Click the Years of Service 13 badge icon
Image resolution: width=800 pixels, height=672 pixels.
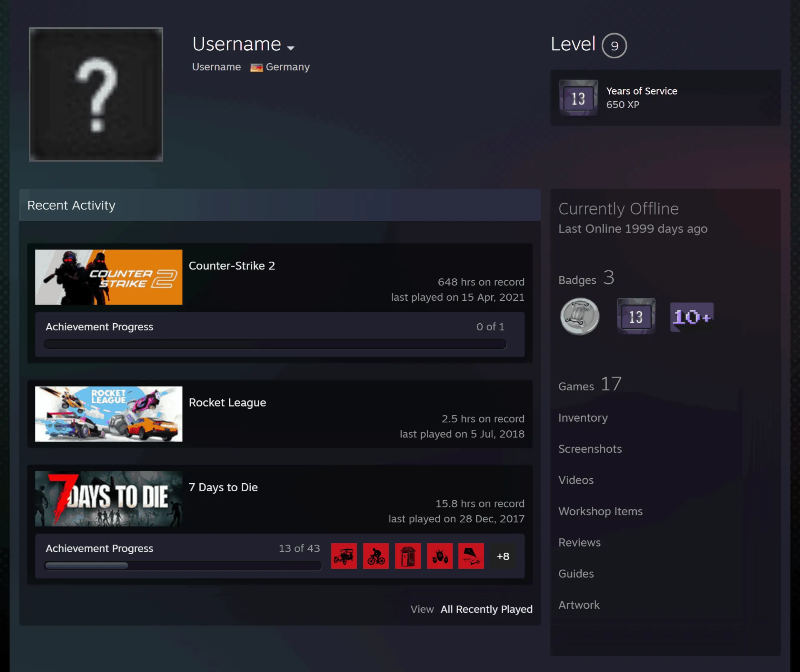pyautogui.click(x=578, y=98)
